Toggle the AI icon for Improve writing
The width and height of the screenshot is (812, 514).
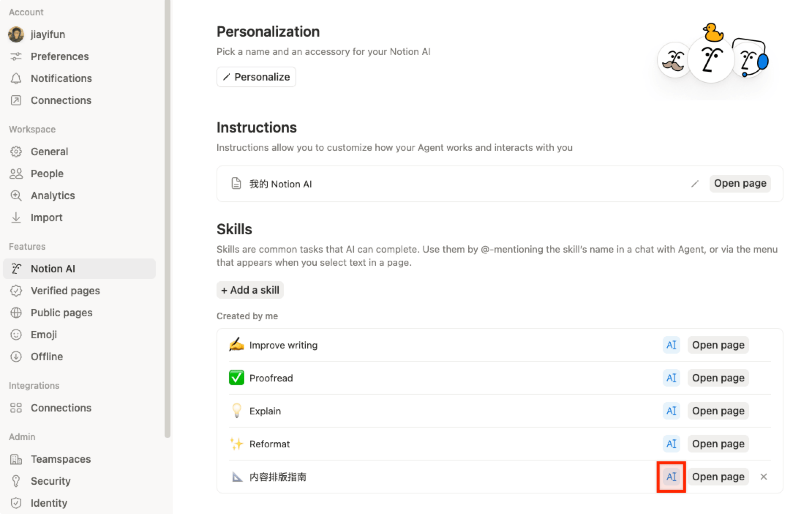tap(671, 345)
